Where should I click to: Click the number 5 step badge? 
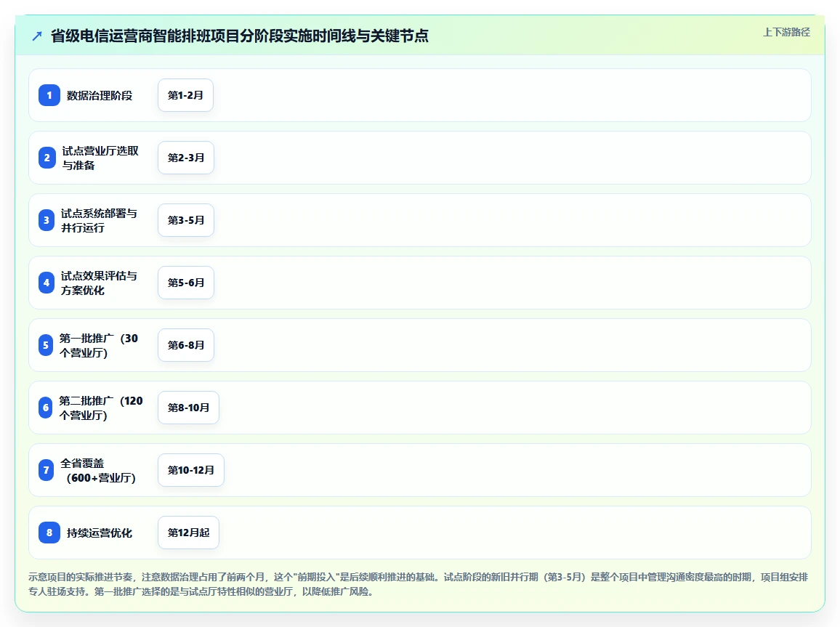tap(46, 345)
